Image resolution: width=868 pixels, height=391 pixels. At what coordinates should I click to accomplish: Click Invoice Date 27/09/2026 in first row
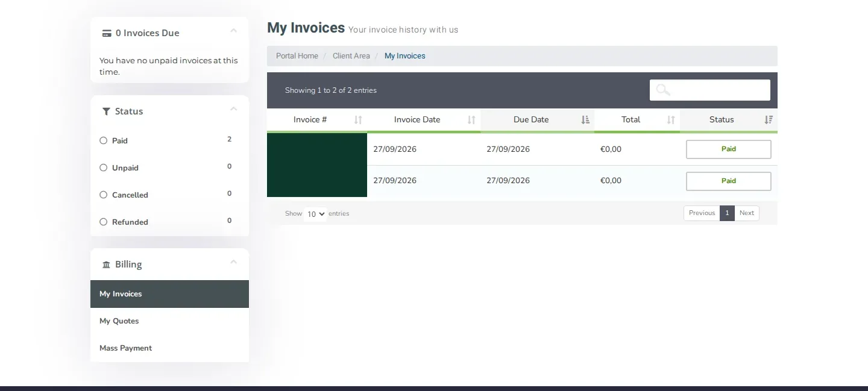395,149
